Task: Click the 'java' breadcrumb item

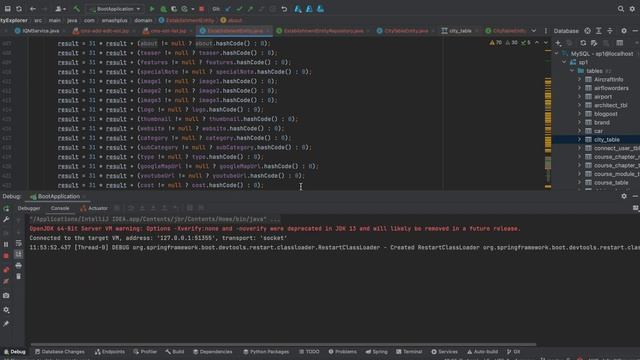Action: point(72,20)
